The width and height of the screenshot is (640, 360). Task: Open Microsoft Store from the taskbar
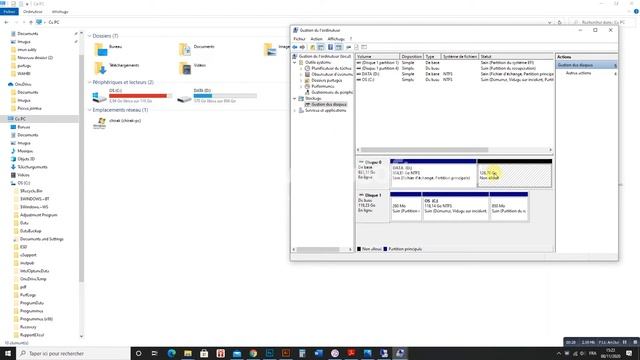click(x=204, y=353)
